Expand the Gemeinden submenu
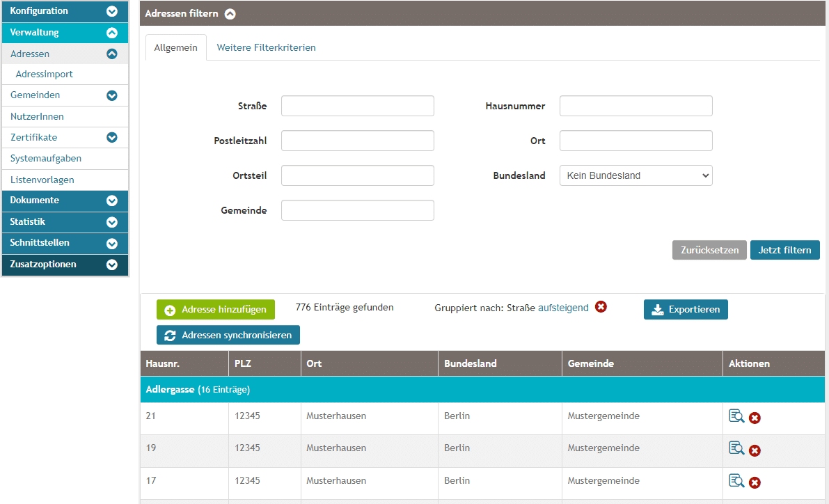The image size is (829, 504). click(x=111, y=95)
